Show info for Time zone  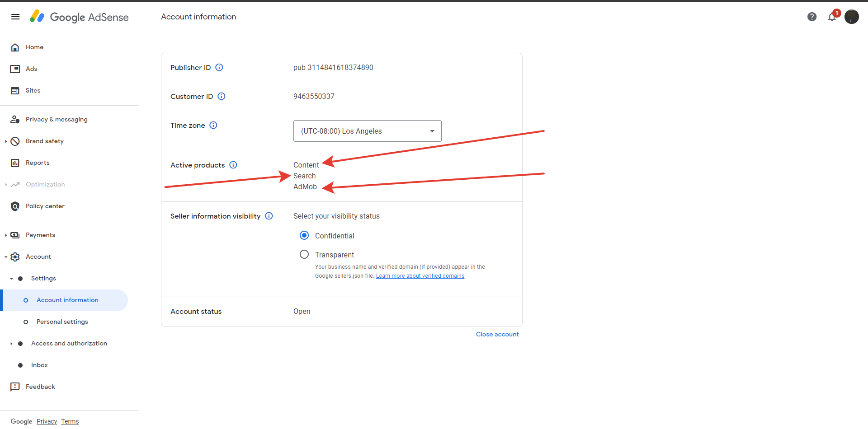[x=213, y=125]
